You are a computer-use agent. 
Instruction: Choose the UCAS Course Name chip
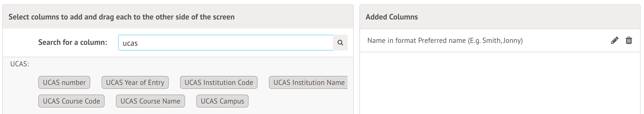point(150,101)
